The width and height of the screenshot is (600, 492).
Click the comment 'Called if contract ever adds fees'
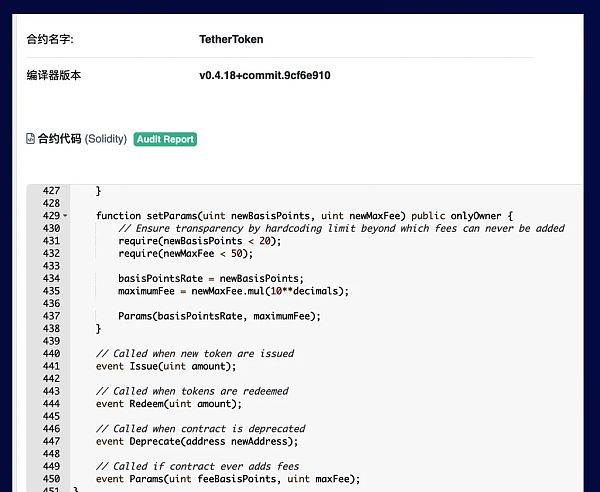[x=197, y=466]
